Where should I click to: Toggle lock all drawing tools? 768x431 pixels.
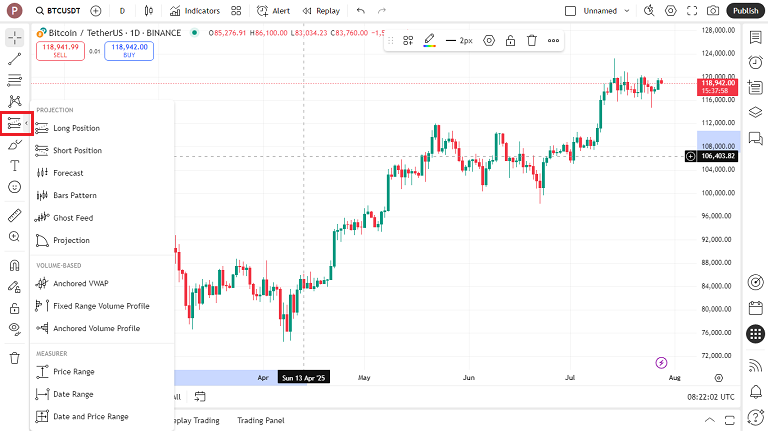(14, 308)
